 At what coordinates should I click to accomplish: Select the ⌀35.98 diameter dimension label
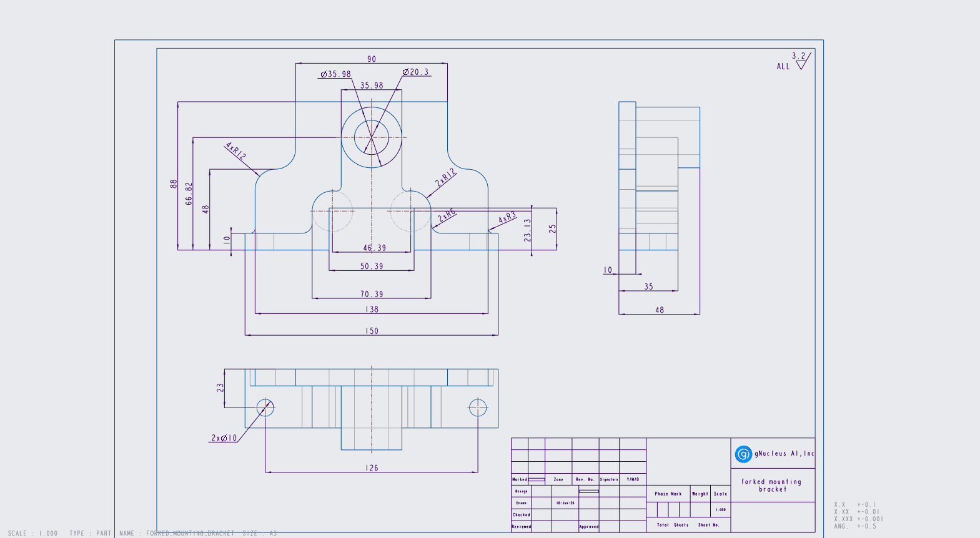click(336, 74)
